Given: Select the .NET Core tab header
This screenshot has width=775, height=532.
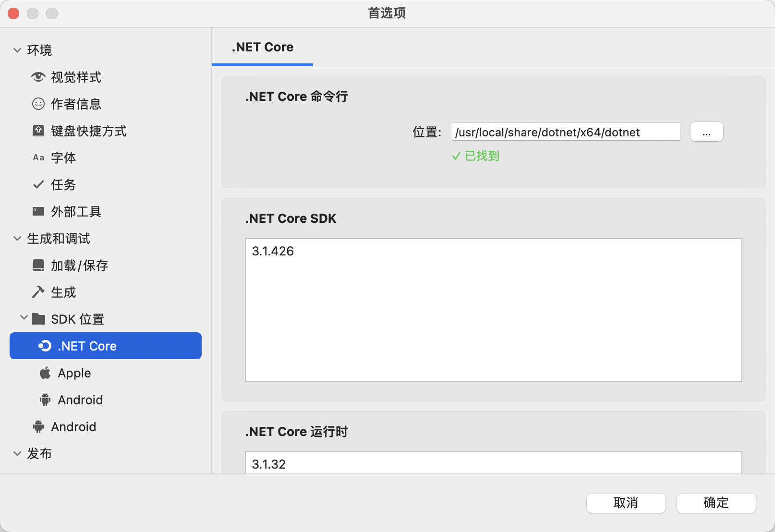Looking at the screenshot, I should (x=263, y=48).
